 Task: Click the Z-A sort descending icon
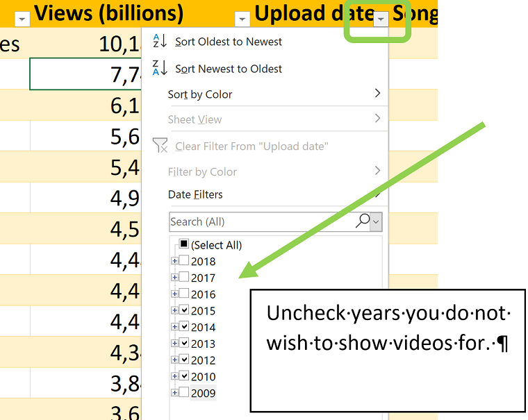tap(160, 67)
